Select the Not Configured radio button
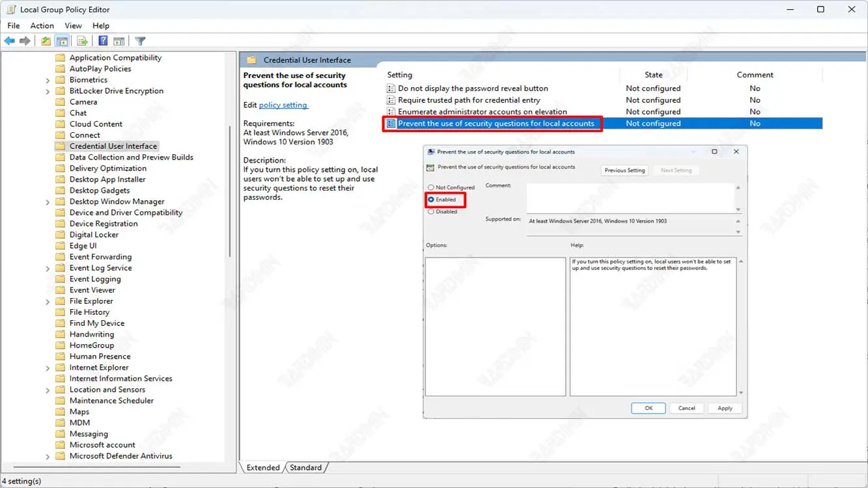This screenshot has width=868, height=488. (x=431, y=187)
